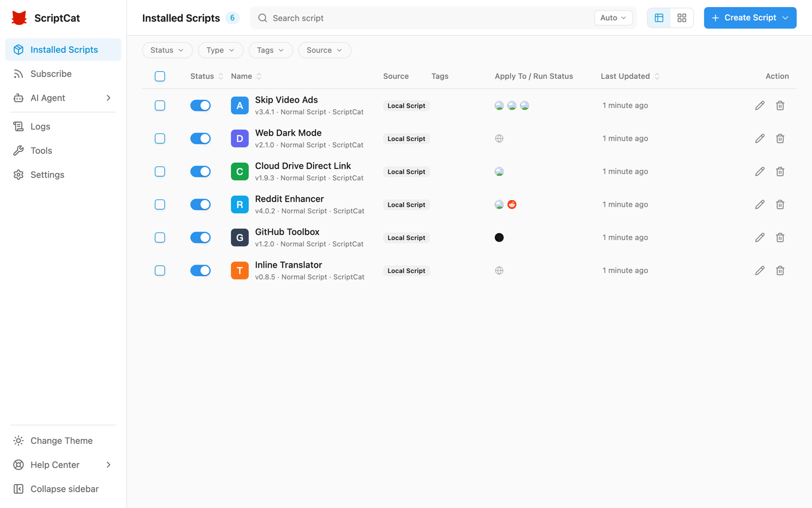This screenshot has width=812, height=508.
Task: Edit the Reddit Enhancer script
Action: pyautogui.click(x=760, y=205)
